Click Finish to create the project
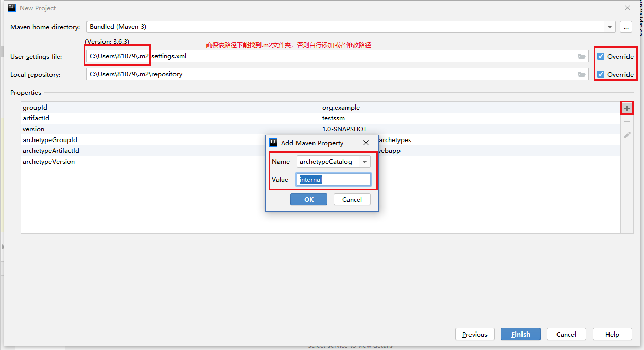Image resolution: width=644 pixels, height=350 pixels. pos(520,334)
